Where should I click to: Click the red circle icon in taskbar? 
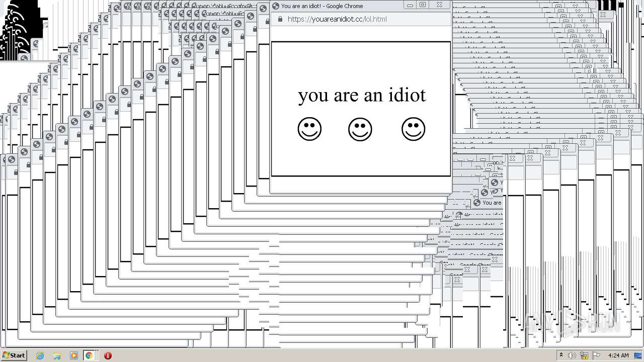[108, 355]
